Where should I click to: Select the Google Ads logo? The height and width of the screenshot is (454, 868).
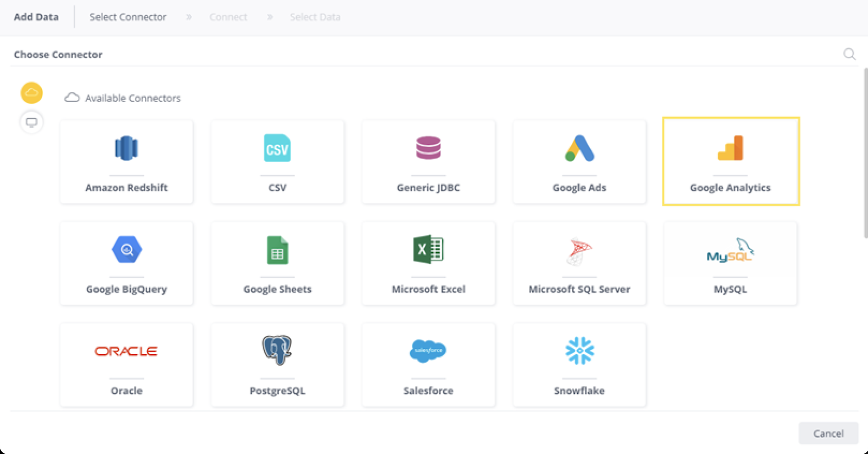click(x=579, y=148)
